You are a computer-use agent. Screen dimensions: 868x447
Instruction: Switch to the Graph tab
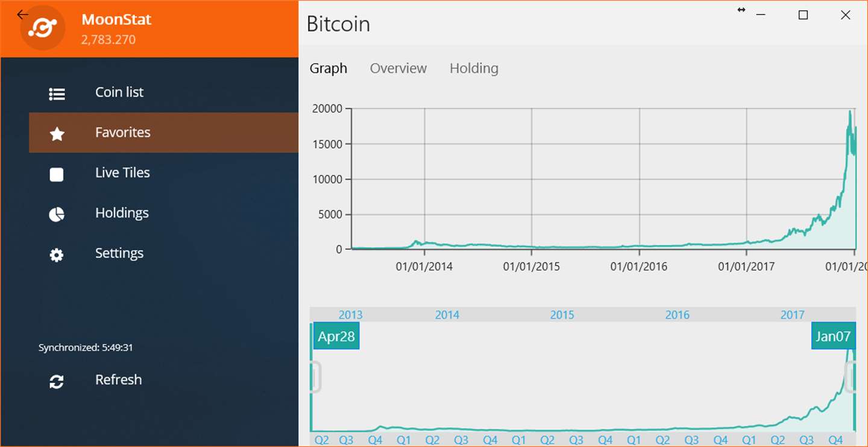(329, 68)
